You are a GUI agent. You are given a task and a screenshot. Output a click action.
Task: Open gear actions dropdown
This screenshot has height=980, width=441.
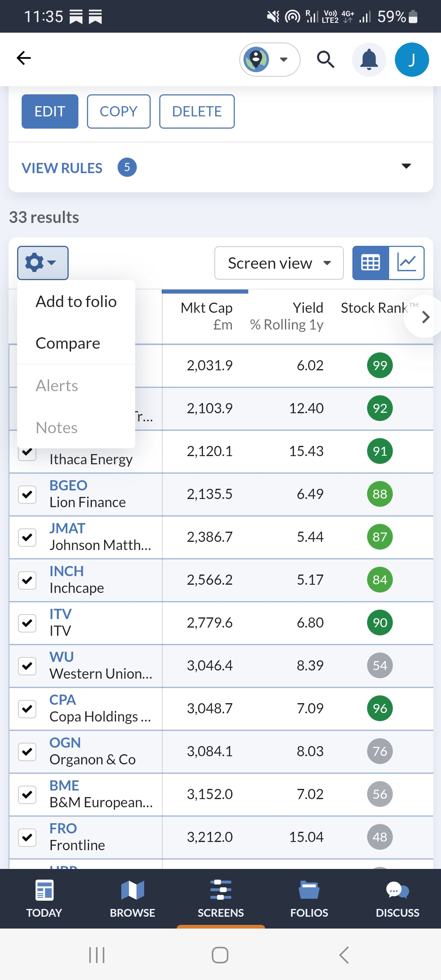tap(43, 263)
